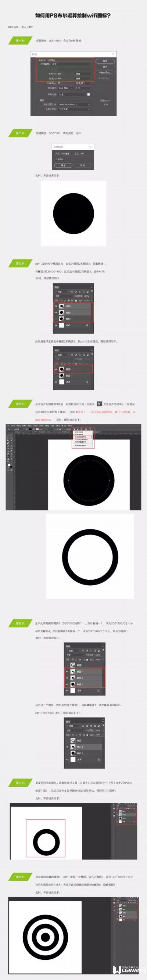Viewport: 147px width, 980px height.
Task: Click adjustment layer filter icon in 椭圆2 panel
Action: (x=76, y=292)
